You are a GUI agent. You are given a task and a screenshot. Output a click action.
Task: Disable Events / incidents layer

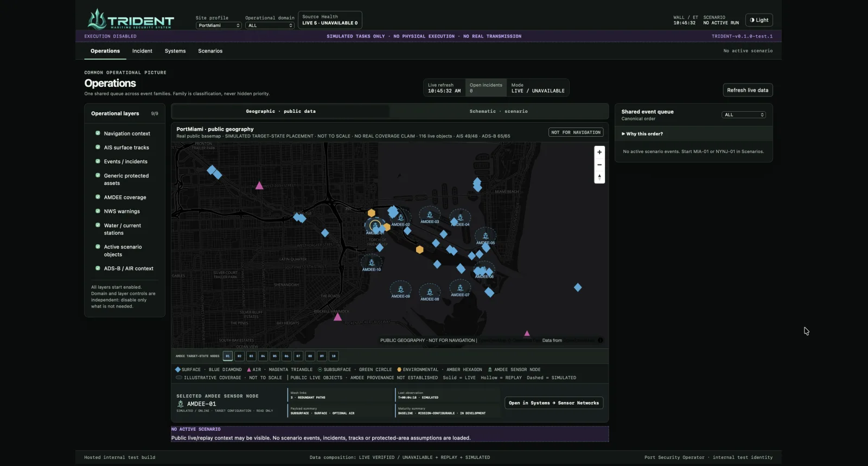tap(98, 161)
